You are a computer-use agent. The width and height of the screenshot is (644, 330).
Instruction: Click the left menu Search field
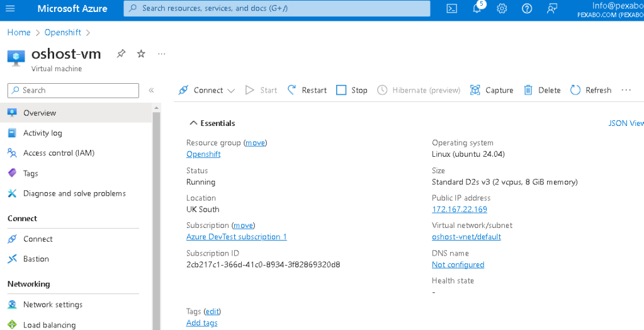click(73, 91)
